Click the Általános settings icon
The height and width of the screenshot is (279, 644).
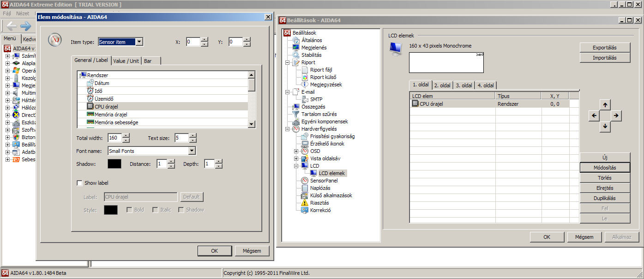tap(296, 40)
